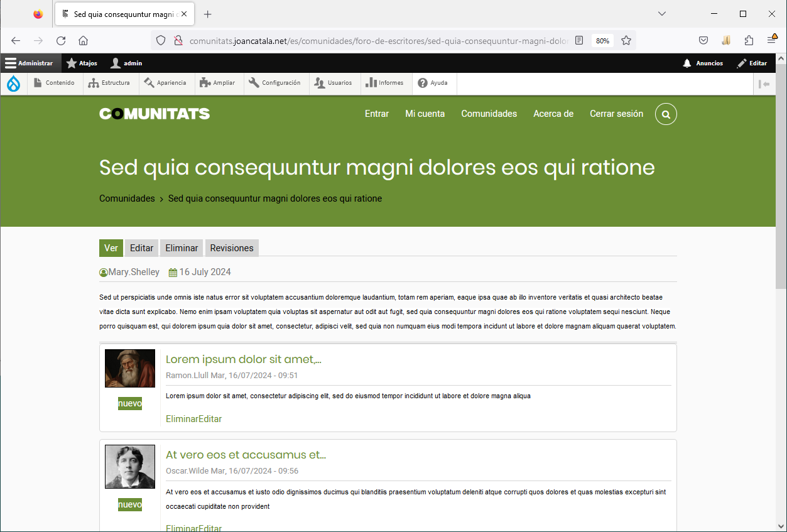Open the list all tabs chevron
Image resolution: width=787 pixels, height=532 pixels.
click(x=662, y=14)
